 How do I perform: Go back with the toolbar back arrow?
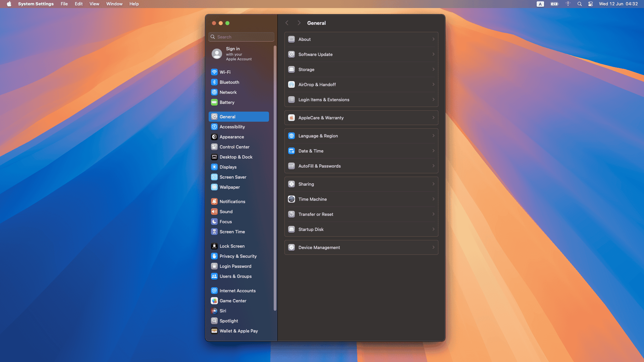pyautogui.click(x=287, y=23)
